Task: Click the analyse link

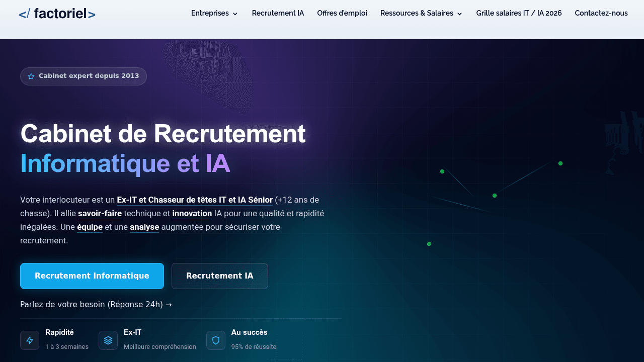Action: coord(144,227)
